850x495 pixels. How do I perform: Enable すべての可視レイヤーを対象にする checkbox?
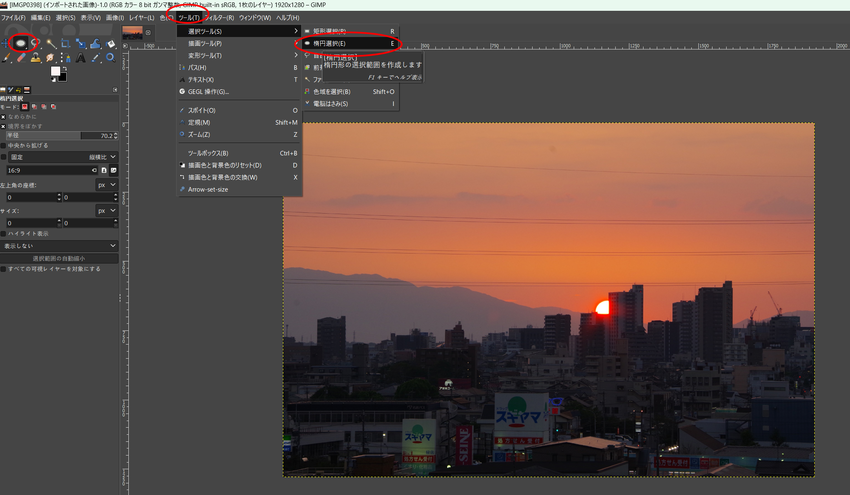coord(3,269)
